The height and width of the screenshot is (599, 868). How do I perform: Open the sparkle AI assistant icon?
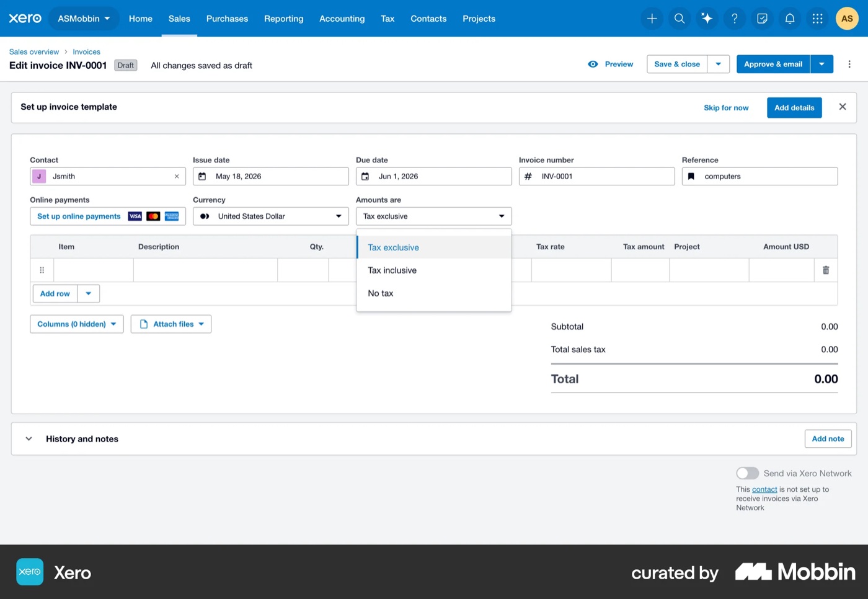coord(707,19)
